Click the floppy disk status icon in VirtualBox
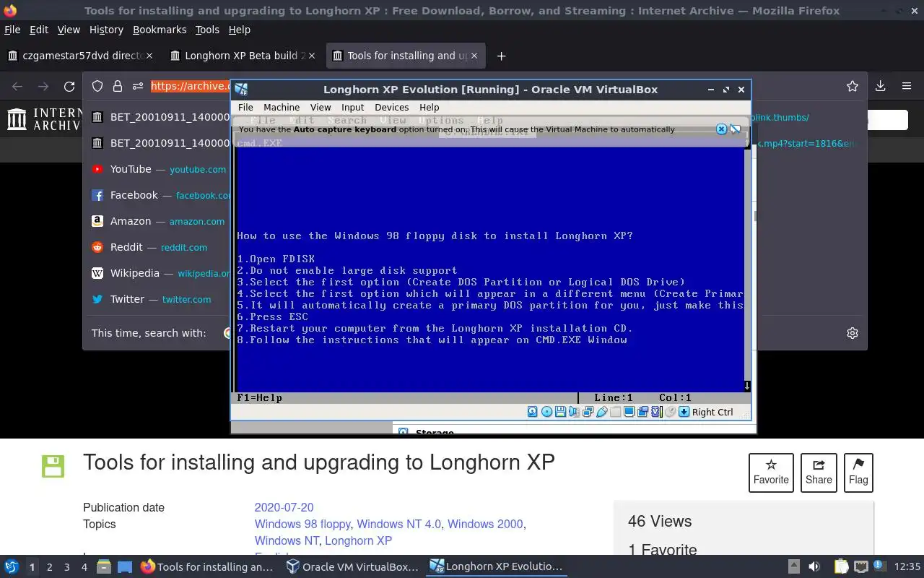This screenshot has width=924, height=578. 560,412
